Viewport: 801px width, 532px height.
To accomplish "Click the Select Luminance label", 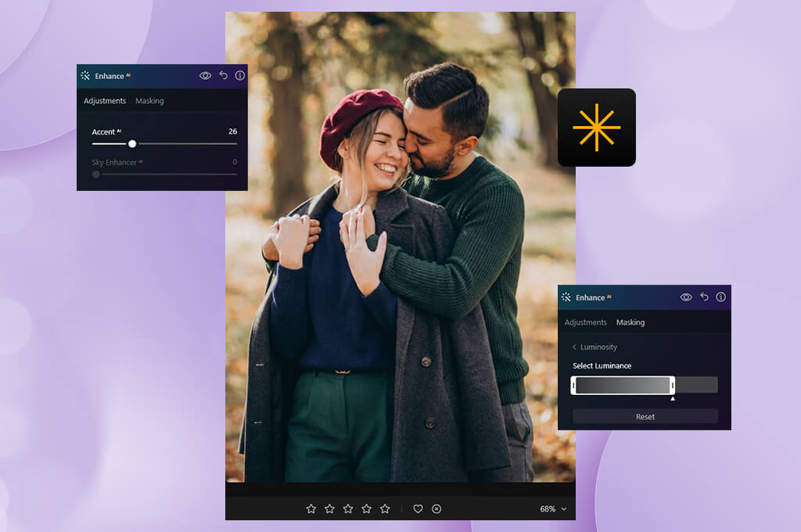I will point(602,366).
